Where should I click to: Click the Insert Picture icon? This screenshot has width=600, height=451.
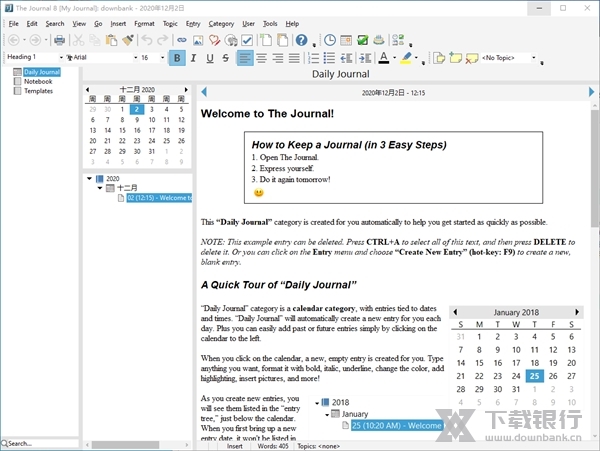(198, 40)
